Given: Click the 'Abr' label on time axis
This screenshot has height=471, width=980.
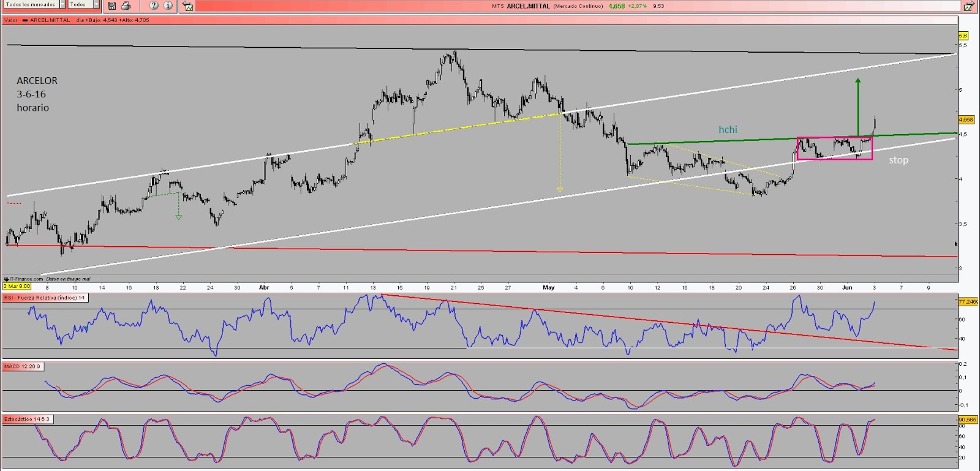Looking at the screenshot, I should (264, 287).
